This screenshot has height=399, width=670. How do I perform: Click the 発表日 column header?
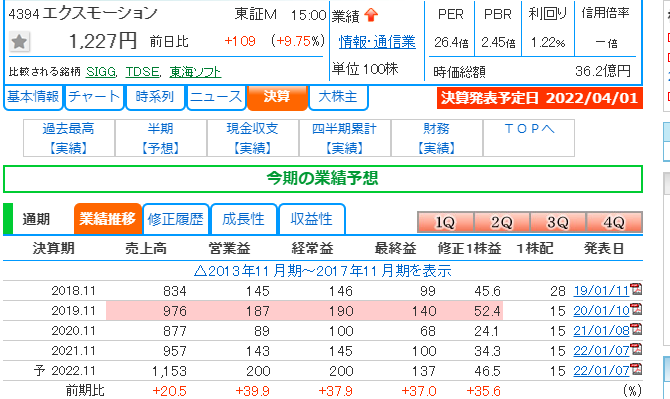604,248
